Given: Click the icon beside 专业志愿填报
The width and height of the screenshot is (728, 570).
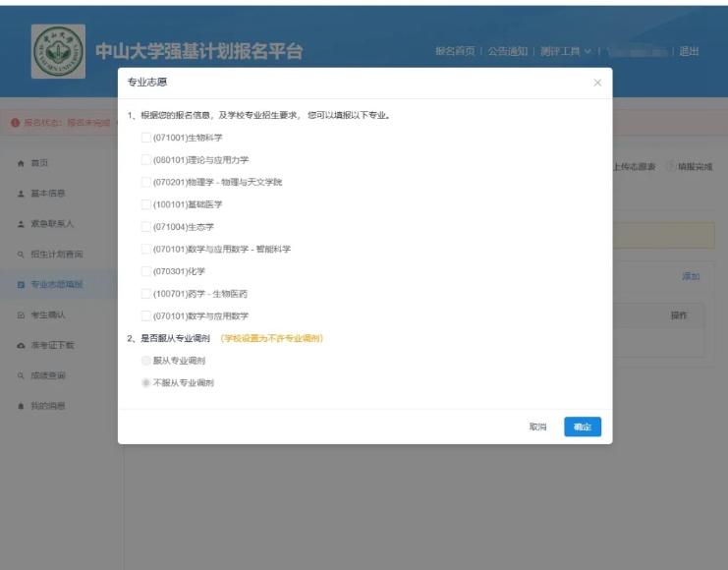Looking at the screenshot, I should pos(22,285).
